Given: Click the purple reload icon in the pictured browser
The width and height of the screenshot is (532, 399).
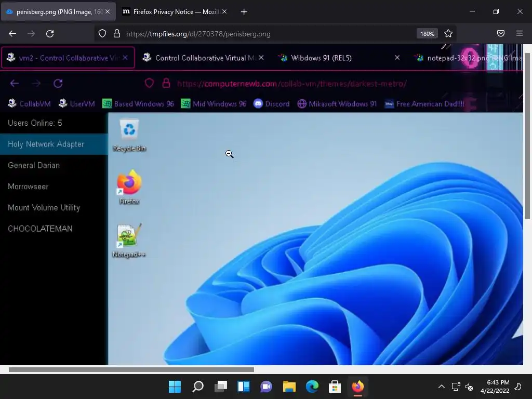Looking at the screenshot, I should pos(58,83).
